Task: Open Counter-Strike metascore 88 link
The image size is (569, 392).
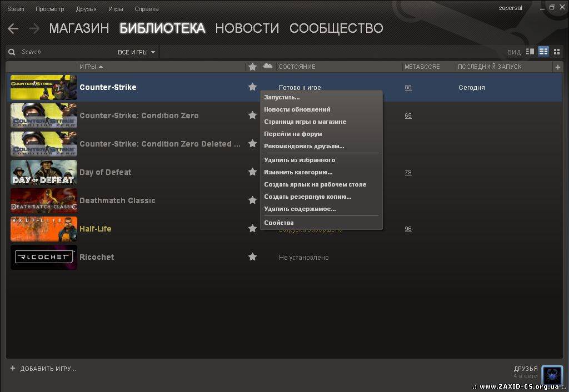Action: coord(408,87)
